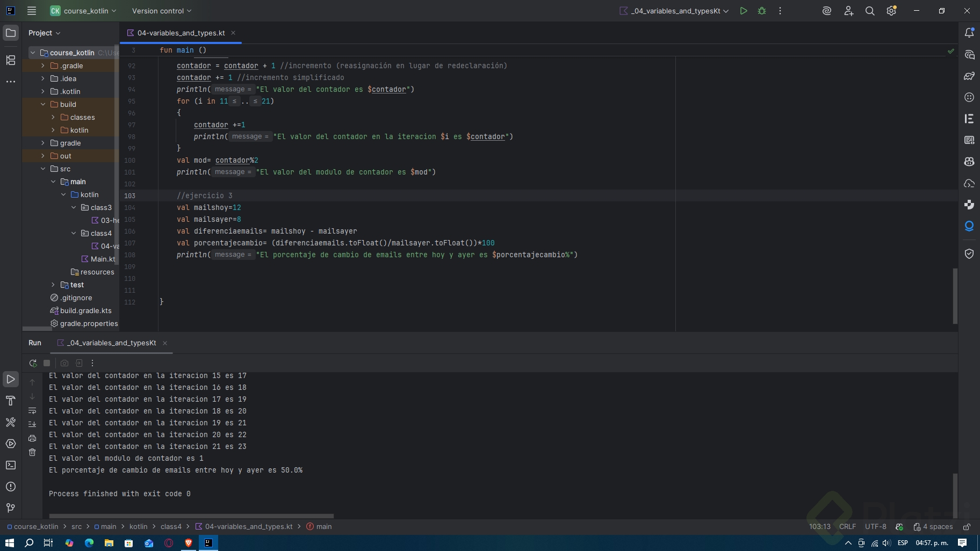Stop the running process in the Run panel
This screenshot has height=551, width=980.
pos(47,363)
